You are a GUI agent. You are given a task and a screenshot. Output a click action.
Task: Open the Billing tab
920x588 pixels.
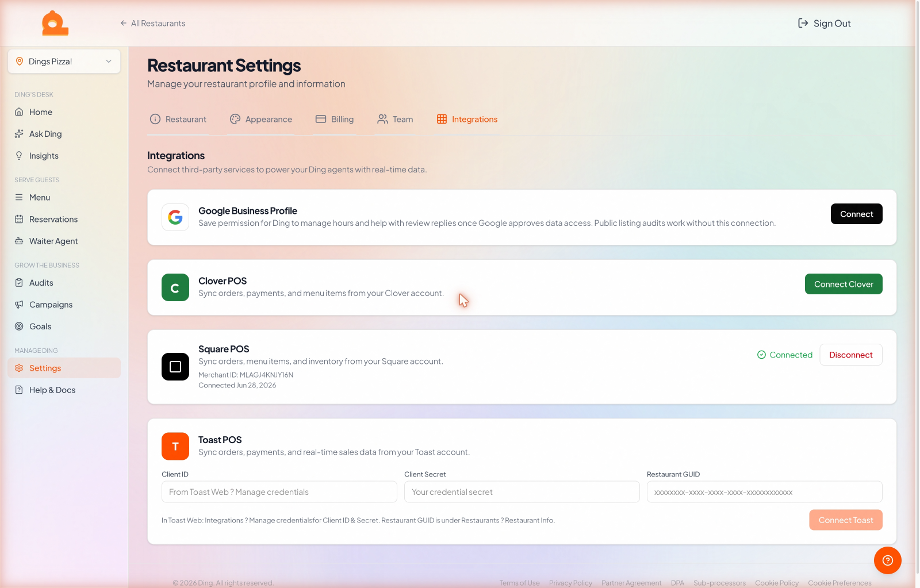click(335, 119)
